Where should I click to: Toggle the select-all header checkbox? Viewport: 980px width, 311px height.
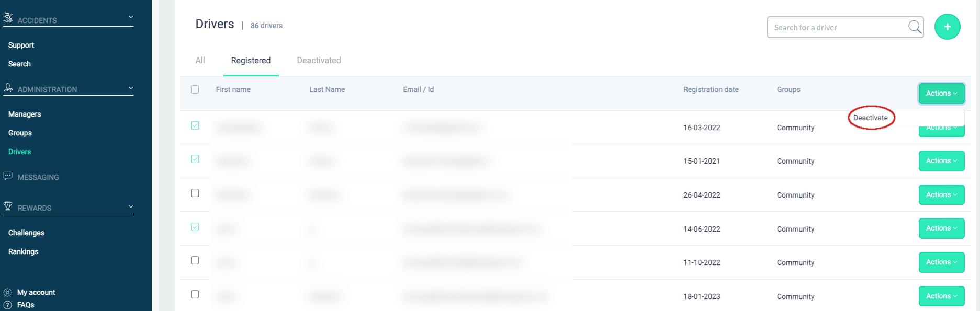point(195,89)
